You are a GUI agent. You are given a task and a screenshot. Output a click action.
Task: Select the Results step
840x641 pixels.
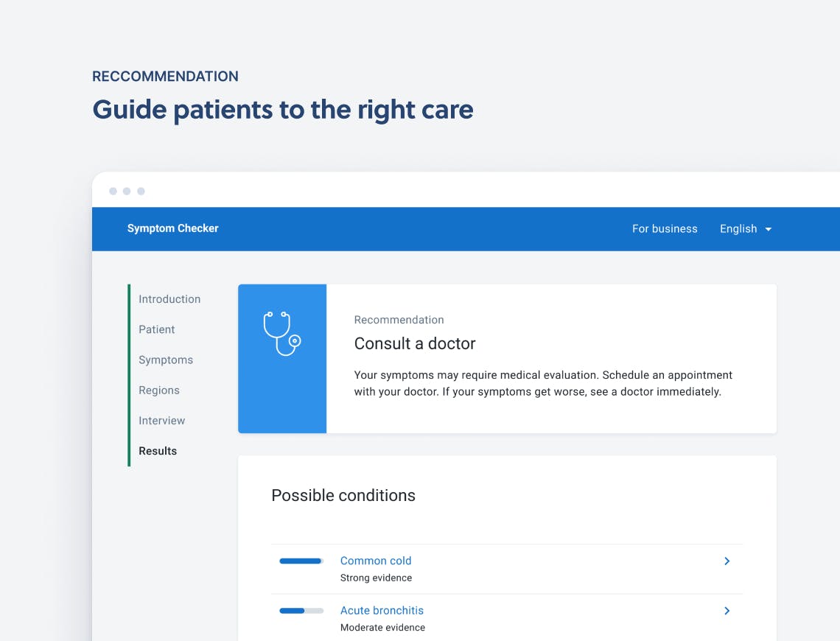[158, 451]
